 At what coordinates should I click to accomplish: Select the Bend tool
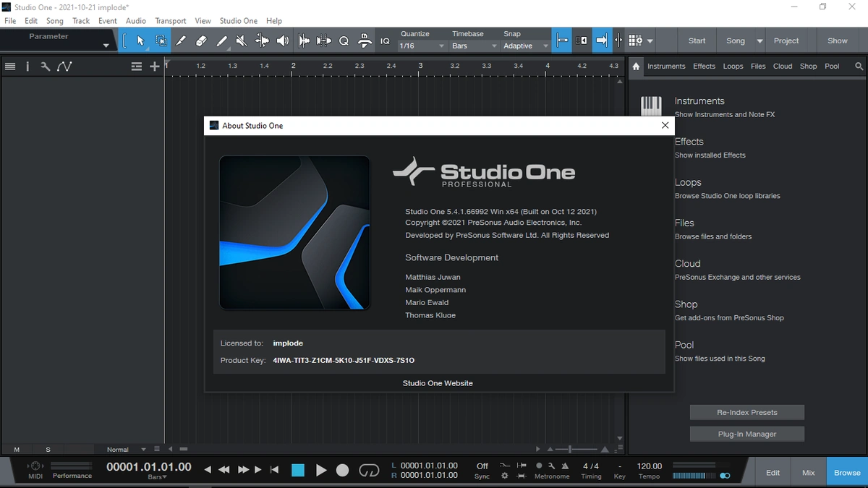[262, 40]
